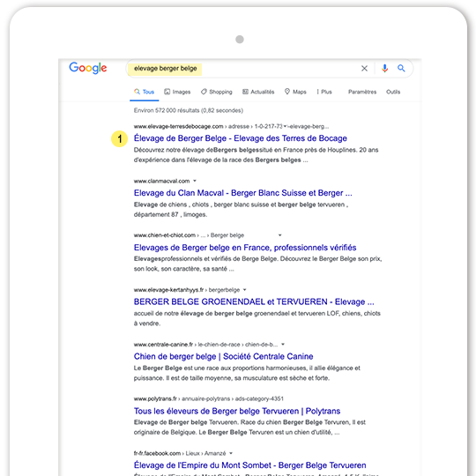Expand dropdown arrow next to centrale-canine.fr URL
The image size is (476, 476).
(x=283, y=345)
